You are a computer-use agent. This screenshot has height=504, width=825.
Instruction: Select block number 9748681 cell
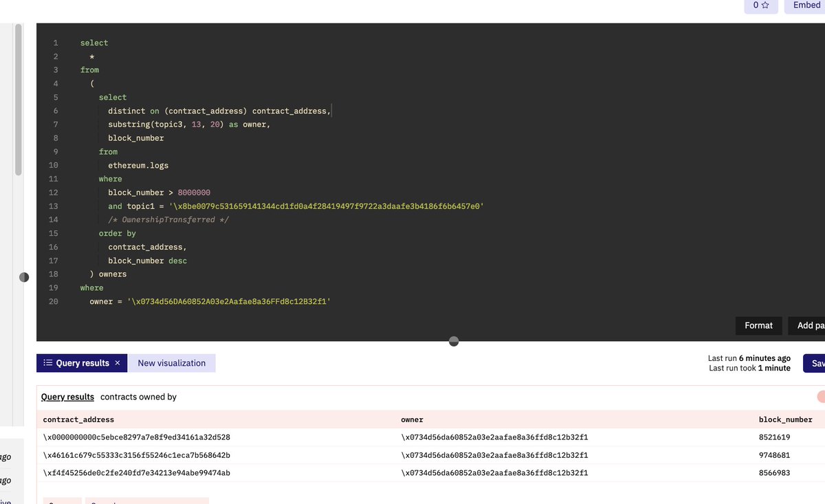click(774, 455)
